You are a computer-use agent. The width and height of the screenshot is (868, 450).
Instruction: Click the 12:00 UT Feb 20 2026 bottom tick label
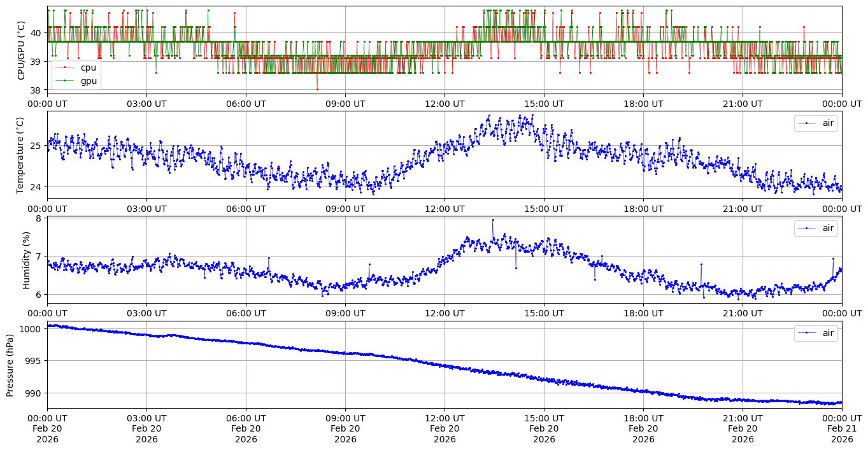445,429
